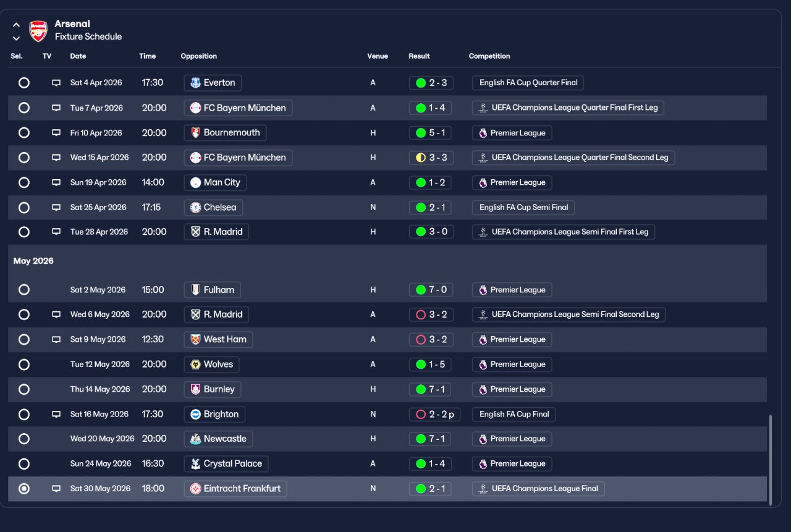Image resolution: width=791 pixels, height=532 pixels.
Task: Sort fixtures by Date column header
Action: 78,56
